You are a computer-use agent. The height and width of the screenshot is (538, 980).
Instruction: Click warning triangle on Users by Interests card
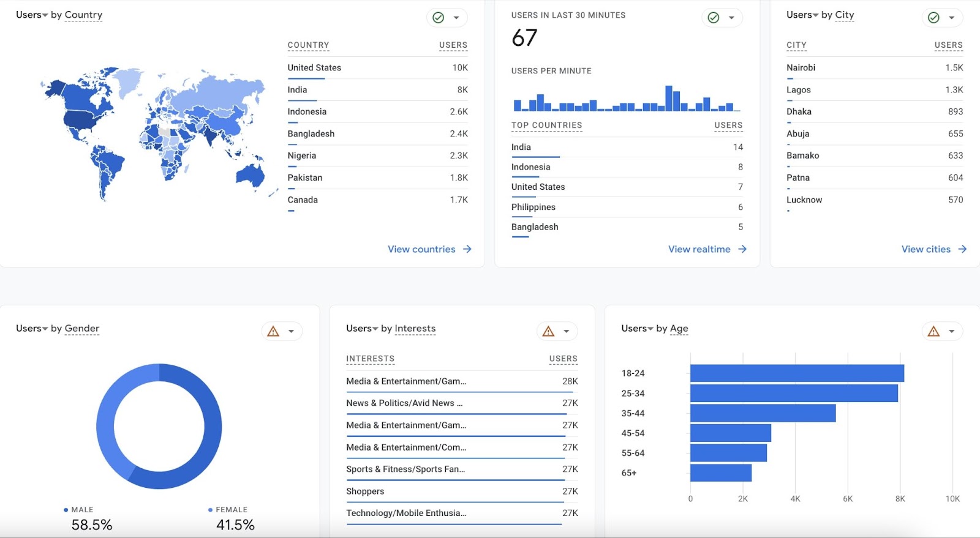click(x=548, y=331)
